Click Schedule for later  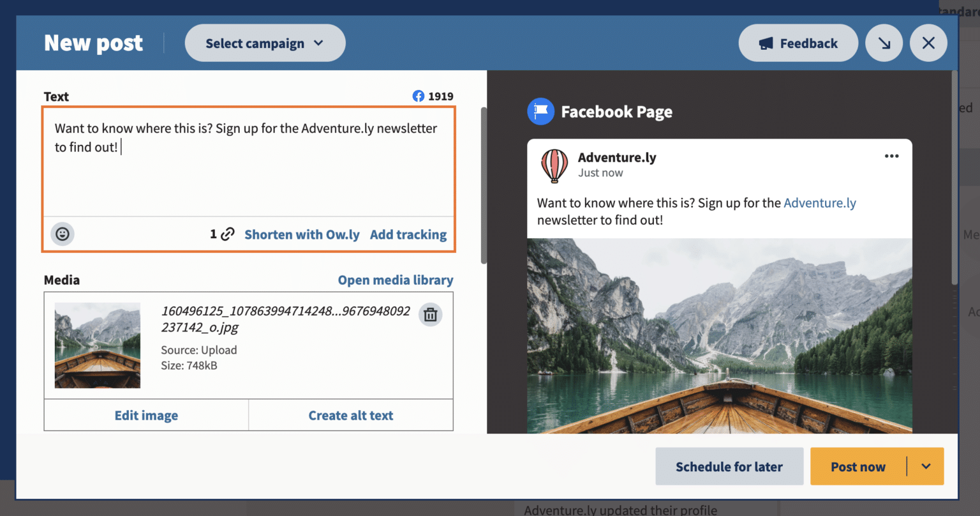pos(729,466)
